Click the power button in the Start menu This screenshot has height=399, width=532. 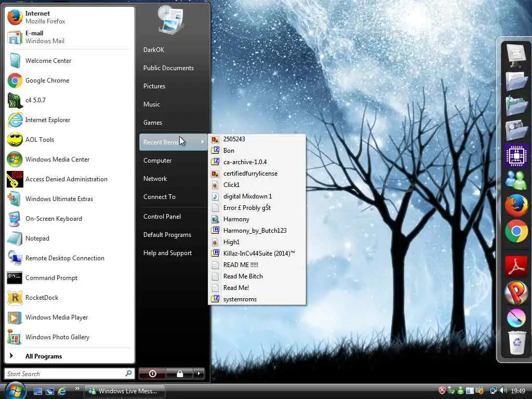[x=152, y=374]
